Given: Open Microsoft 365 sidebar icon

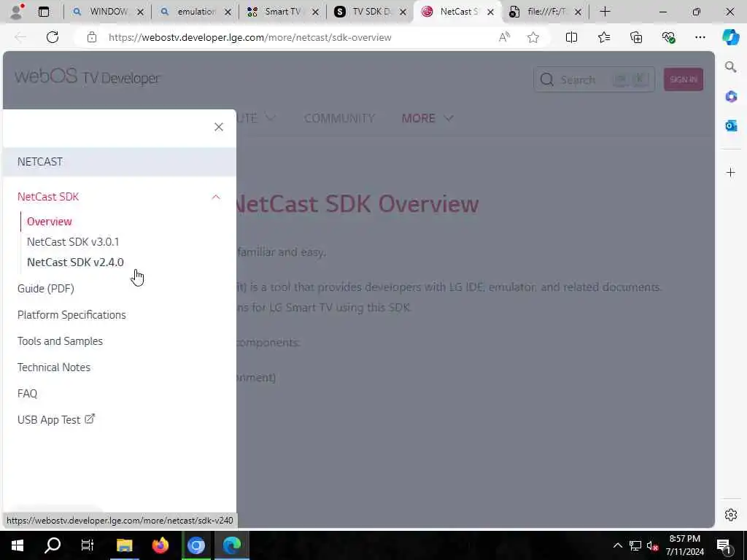Looking at the screenshot, I should click(x=731, y=97).
